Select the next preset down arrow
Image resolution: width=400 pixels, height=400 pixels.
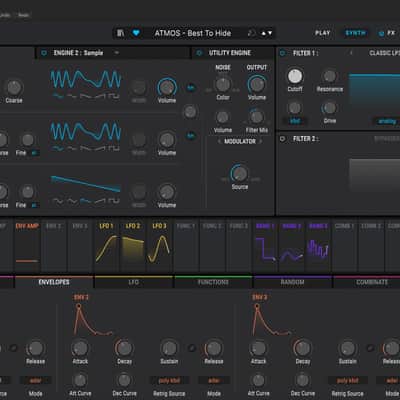point(270,33)
